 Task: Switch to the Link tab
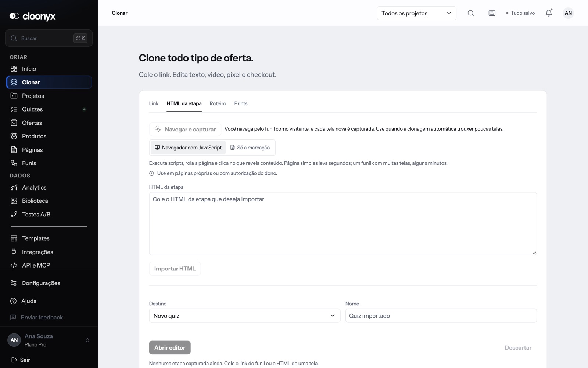(154, 104)
